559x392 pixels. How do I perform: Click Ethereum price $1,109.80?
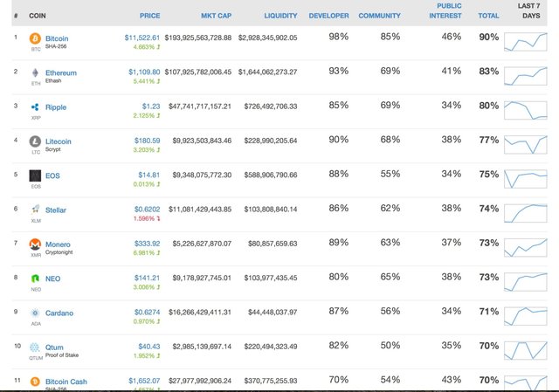click(x=144, y=72)
